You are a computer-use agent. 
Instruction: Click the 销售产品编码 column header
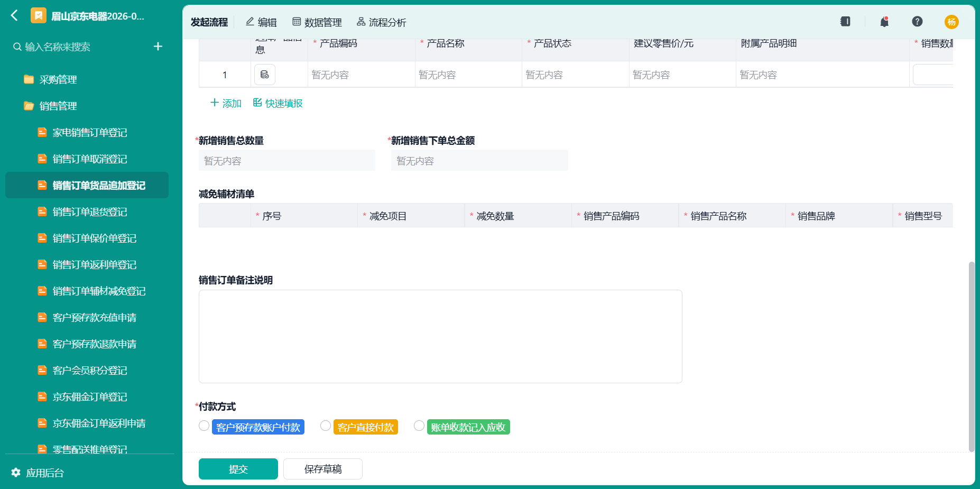click(x=625, y=216)
